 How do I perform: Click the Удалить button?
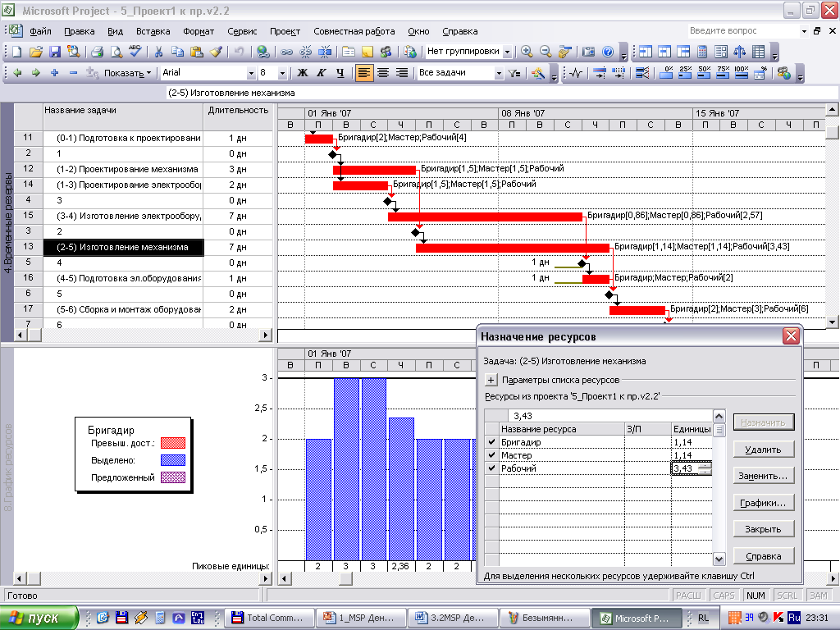[763, 450]
